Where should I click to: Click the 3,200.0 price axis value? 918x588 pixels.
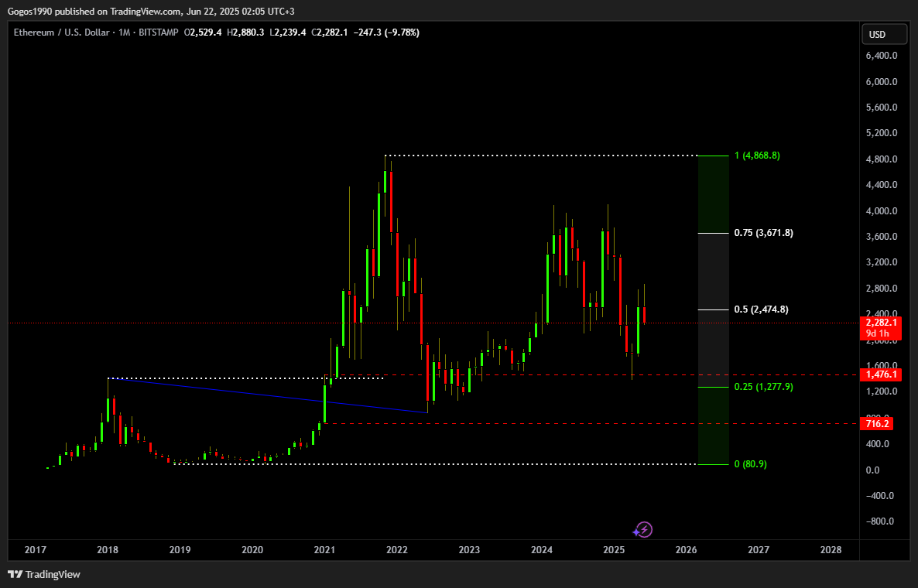coord(882,262)
